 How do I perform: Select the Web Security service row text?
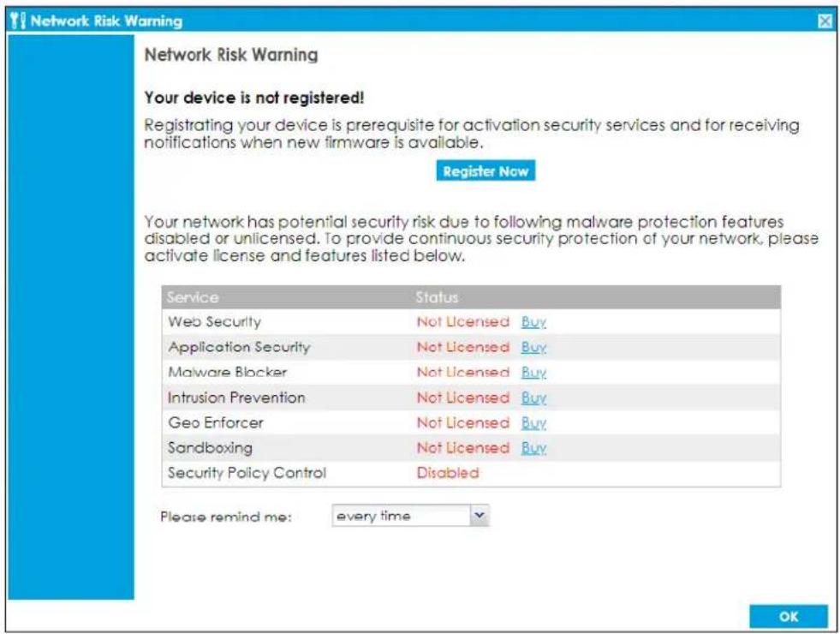tap(214, 321)
